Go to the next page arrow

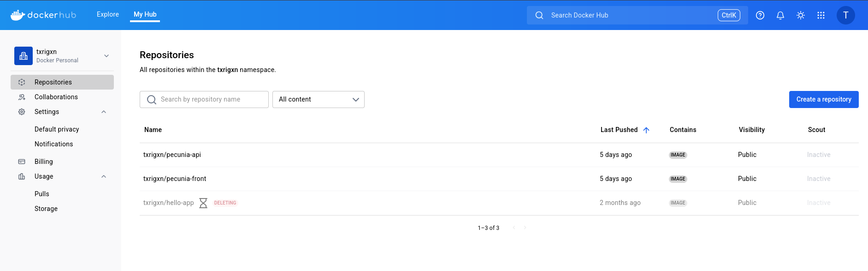(525, 228)
